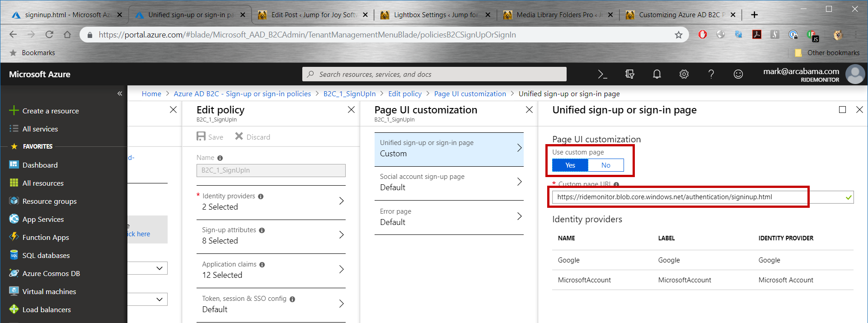Image resolution: width=868 pixels, height=323 pixels.
Task: Click the Load balancers icon
Action: click(x=14, y=309)
